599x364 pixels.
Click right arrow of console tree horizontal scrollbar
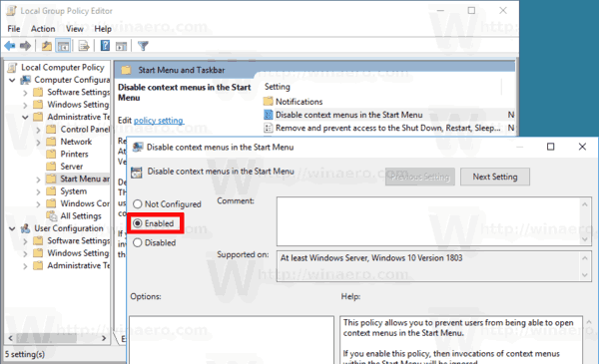(x=104, y=338)
